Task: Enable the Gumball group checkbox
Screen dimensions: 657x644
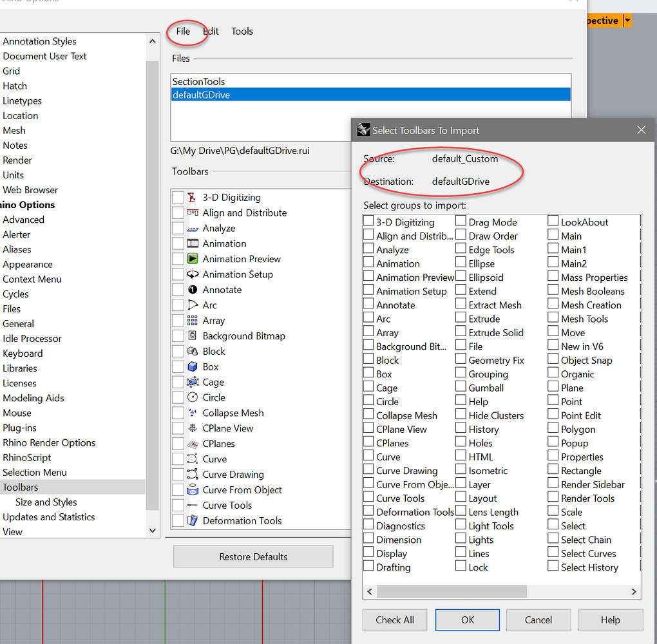Action: tap(461, 387)
